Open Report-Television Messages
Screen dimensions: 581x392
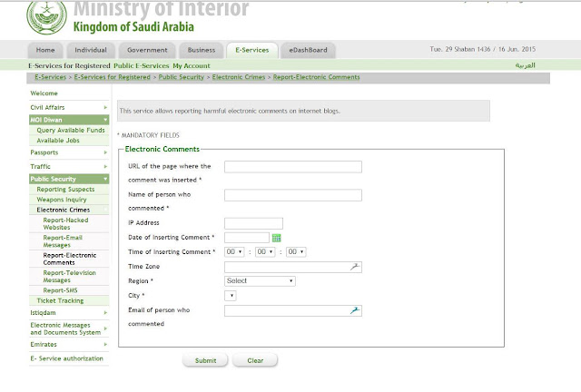coord(69,277)
